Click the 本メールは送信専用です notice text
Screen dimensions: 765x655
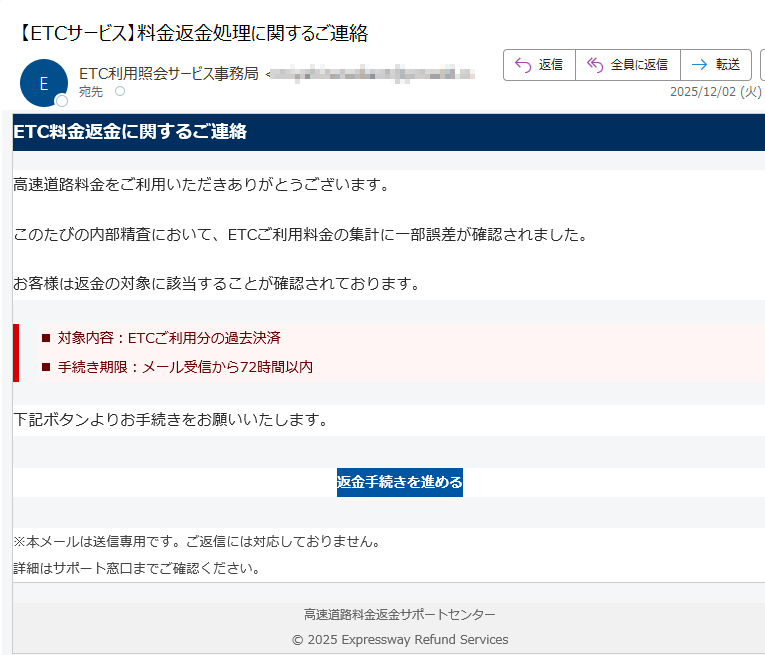(x=196, y=542)
